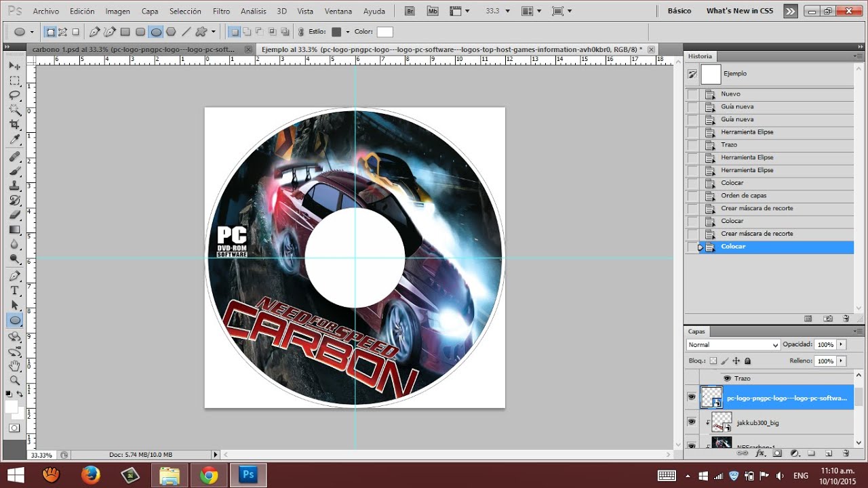This screenshot has height=488, width=868.
Task: Click the foreground color swatch
Action: pyautogui.click(x=12, y=407)
